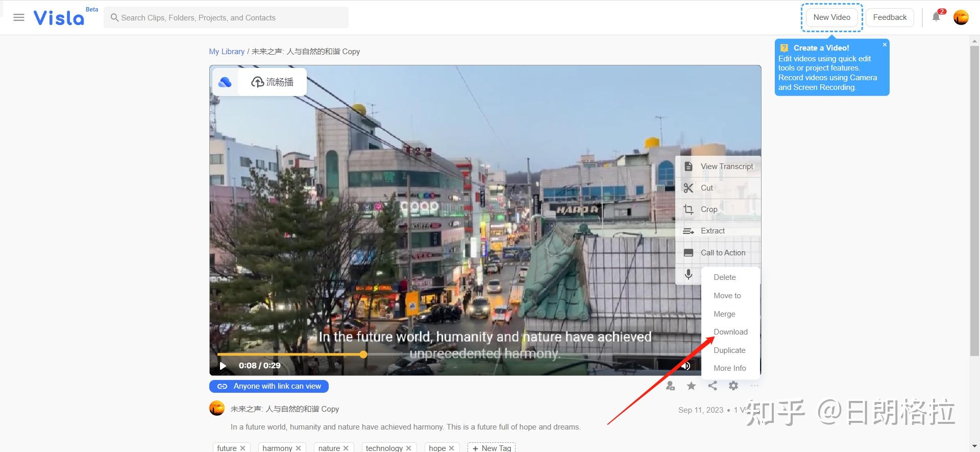Screen dimensions: 980x452
Task: Click the Visla logo
Action: coord(59,18)
